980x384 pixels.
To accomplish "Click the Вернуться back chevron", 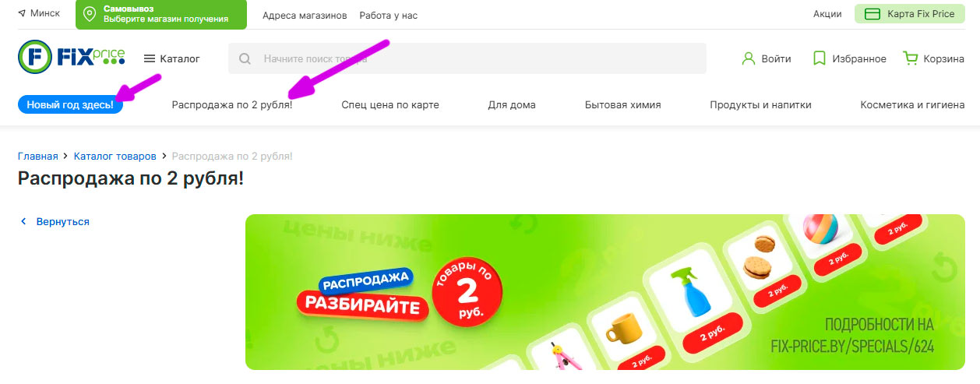I will (23, 222).
